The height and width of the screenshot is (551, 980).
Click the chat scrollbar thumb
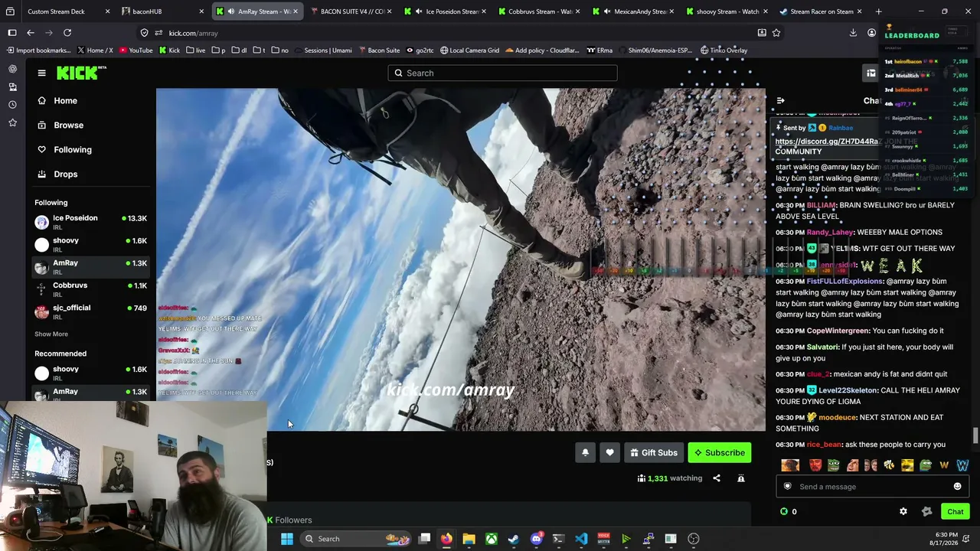tap(975, 435)
